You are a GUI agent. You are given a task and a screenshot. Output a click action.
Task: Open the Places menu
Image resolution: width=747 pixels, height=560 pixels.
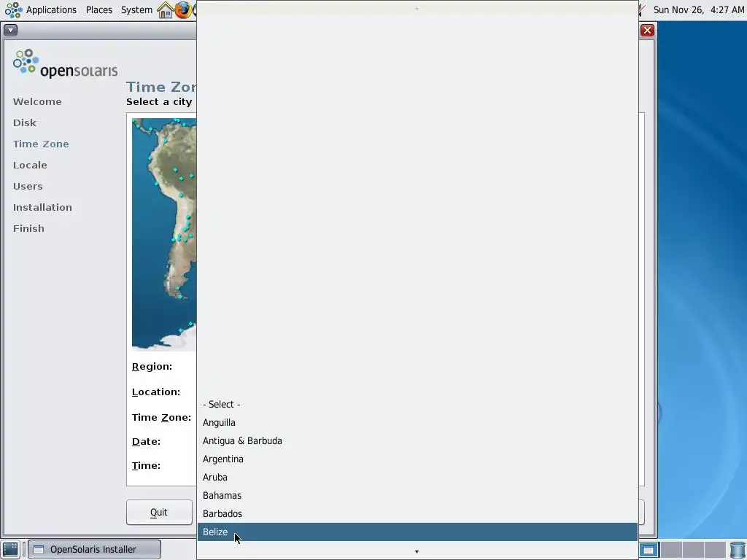[x=99, y=9]
